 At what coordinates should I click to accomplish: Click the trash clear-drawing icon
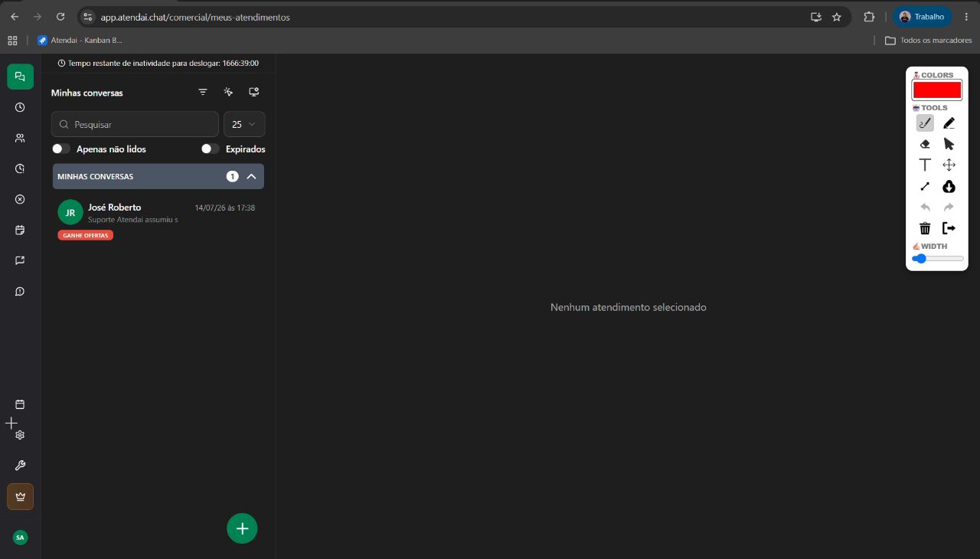tap(925, 228)
